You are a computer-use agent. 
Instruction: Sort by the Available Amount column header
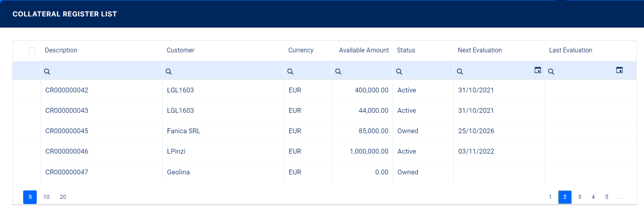(x=364, y=50)
